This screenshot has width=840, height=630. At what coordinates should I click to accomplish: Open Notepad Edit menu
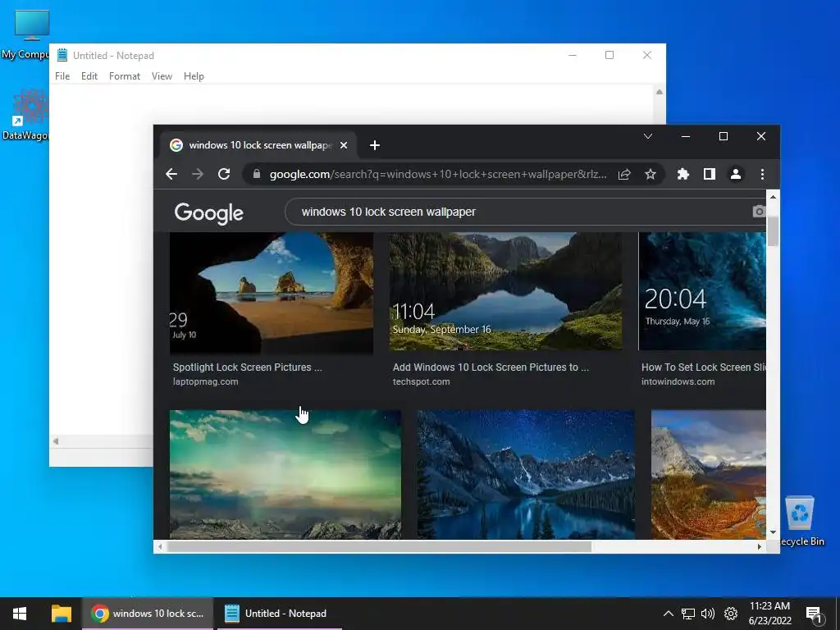[x=89, y=76]
